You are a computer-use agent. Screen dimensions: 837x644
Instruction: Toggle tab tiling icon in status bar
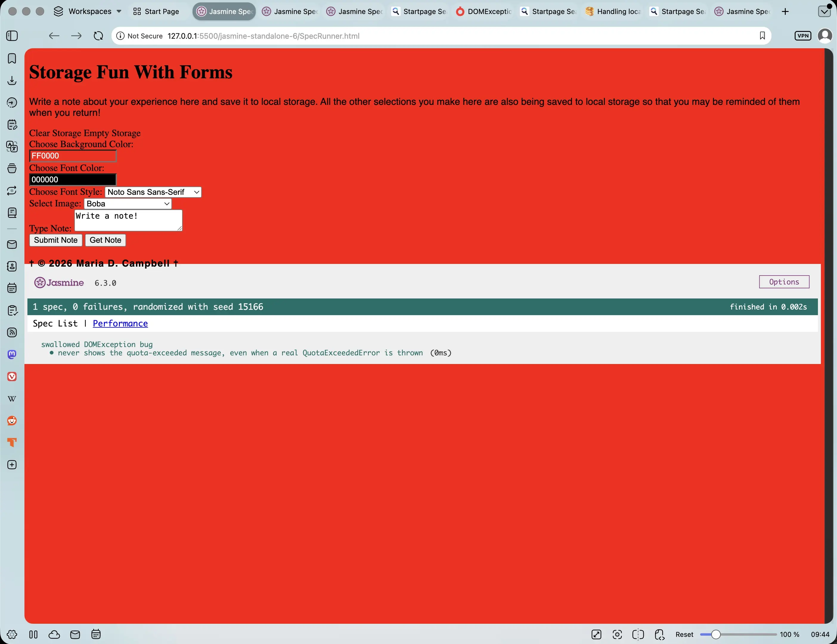[x=638, y=634]
